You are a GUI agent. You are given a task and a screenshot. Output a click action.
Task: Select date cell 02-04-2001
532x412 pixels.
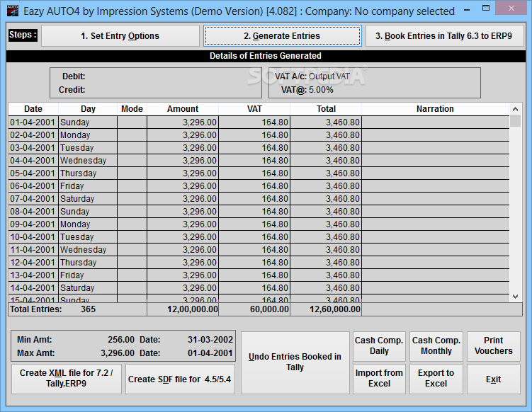tap(33, 135)
